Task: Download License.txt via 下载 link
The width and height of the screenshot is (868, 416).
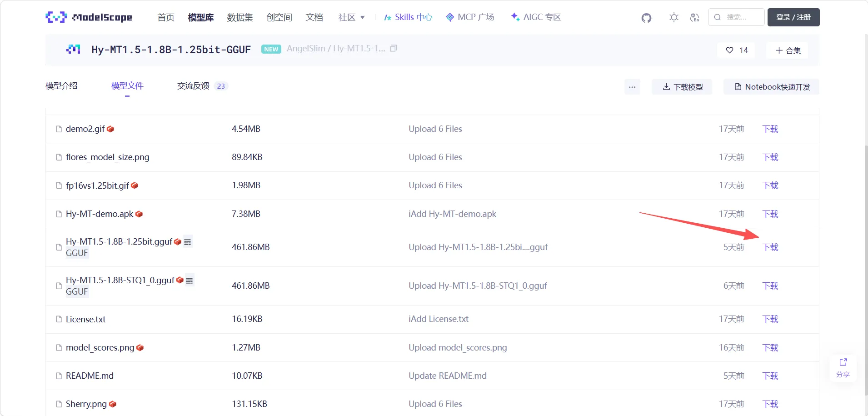Action: (770, 319)
